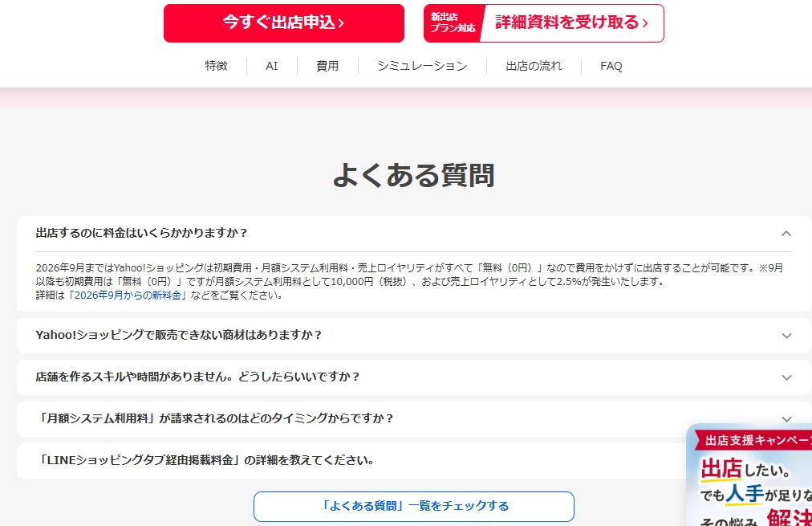Viewport: 812px width, 526px height.
Task: Click the 新出店プラン対応 red label
Action: (452, 23)
